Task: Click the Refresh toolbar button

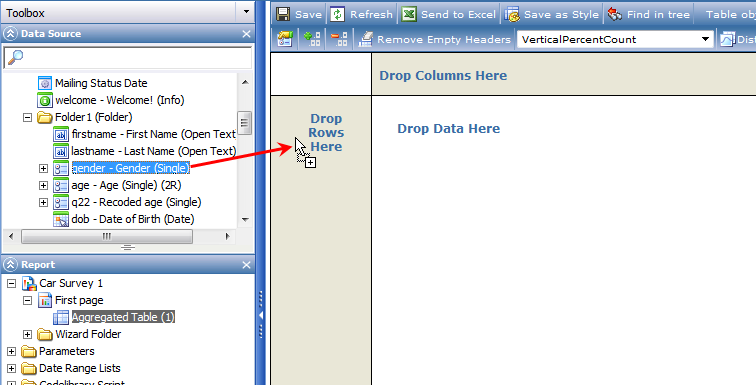Action: (x=362, y=14)
